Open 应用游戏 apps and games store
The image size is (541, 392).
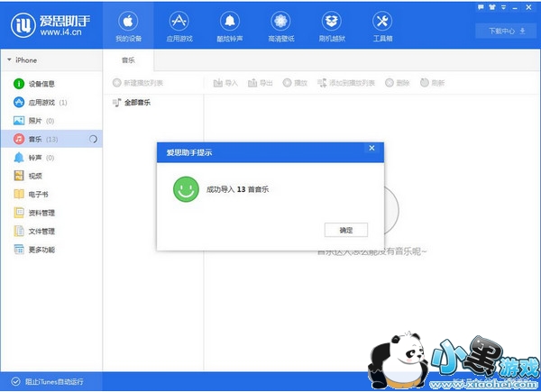[179, 26]
